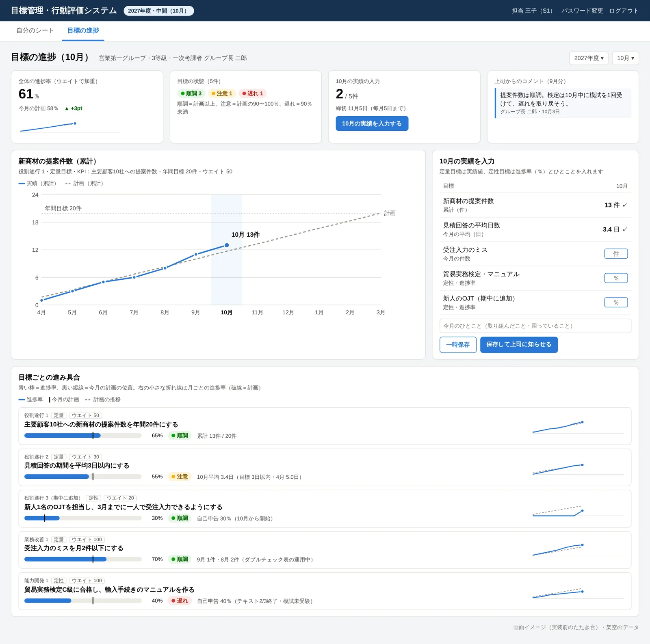Click the red 遅れ 1 status badge
This screenshot has width=650, height=644.
253,93
